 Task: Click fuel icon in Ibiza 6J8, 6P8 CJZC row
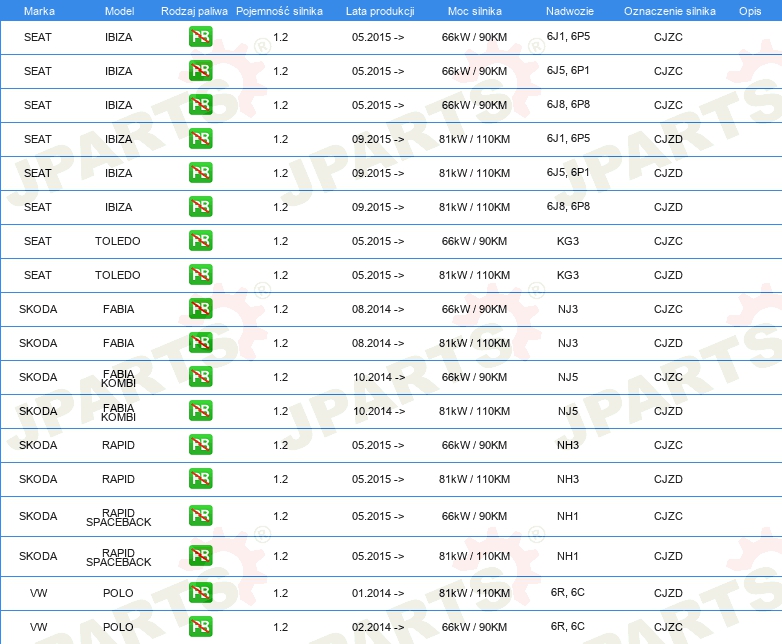(200, 105)
